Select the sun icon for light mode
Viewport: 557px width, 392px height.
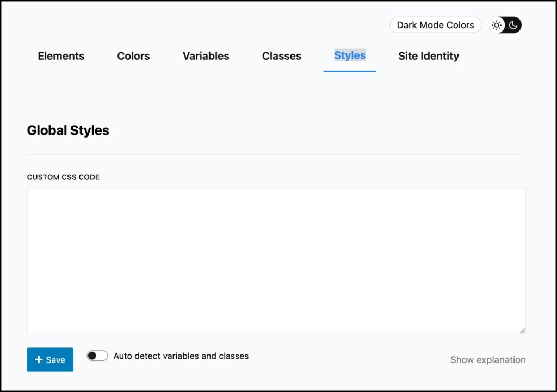click(496, 24)
